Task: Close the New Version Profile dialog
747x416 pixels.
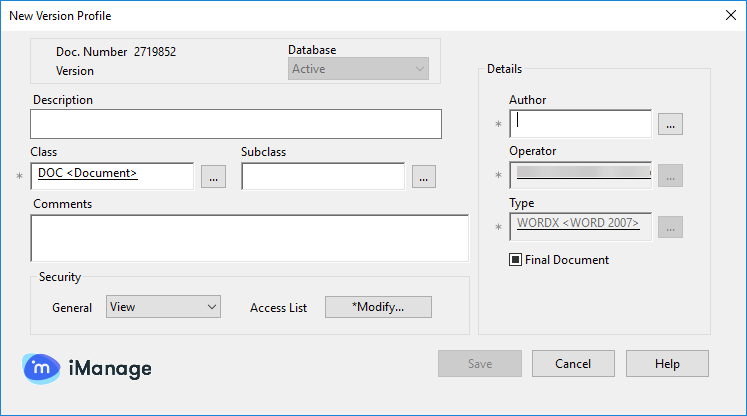Action: point(728,15)
